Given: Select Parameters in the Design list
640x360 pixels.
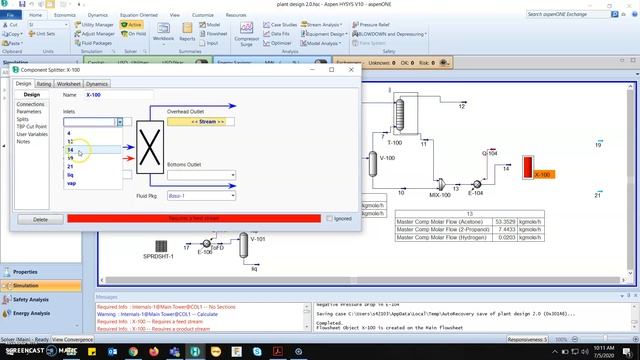Looking at the screenshot, I should [x=29, y=111].
